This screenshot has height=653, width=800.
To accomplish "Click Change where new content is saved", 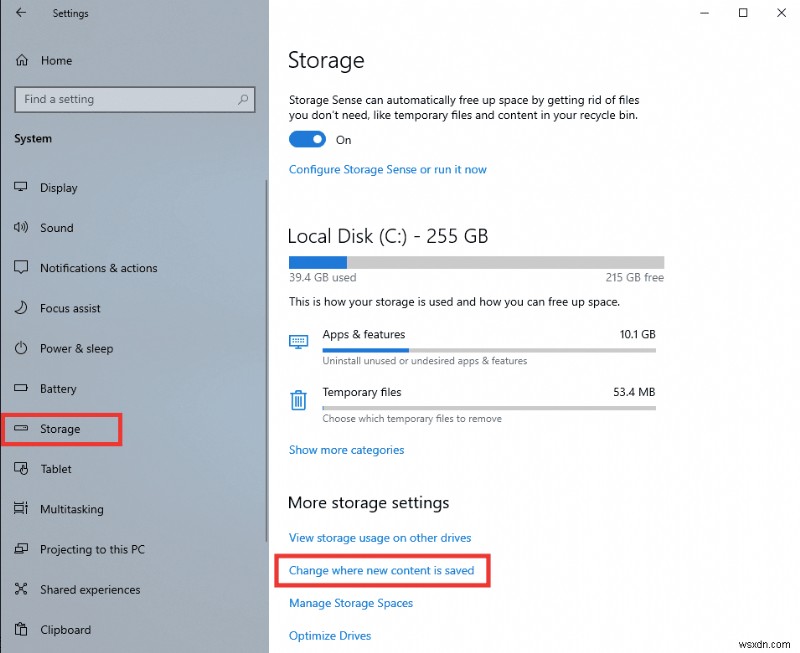I will [383, 570].
